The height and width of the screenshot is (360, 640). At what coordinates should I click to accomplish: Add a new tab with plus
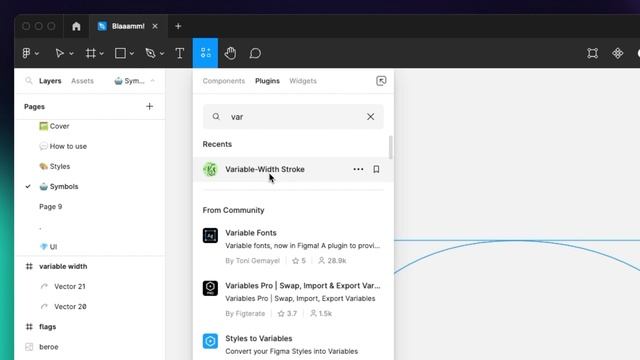[178, 26]
